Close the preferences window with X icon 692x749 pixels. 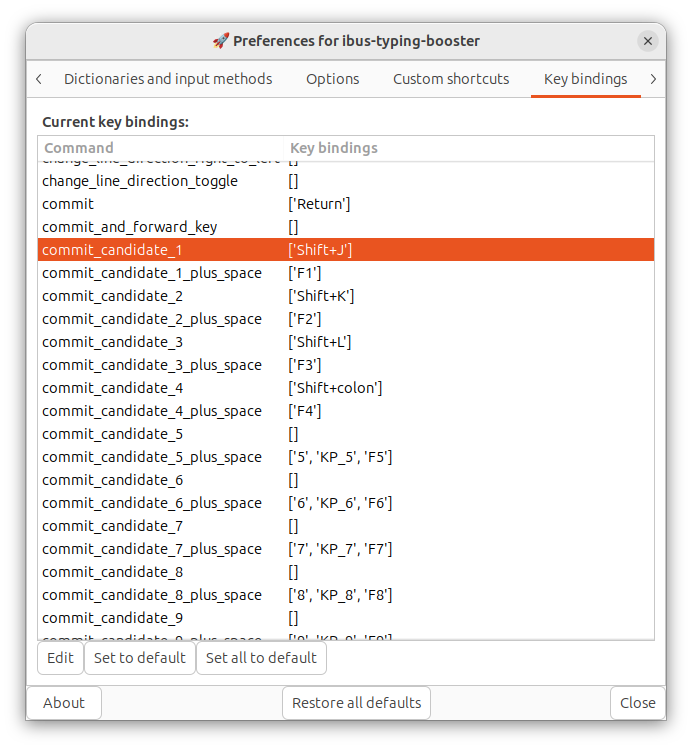647,41
